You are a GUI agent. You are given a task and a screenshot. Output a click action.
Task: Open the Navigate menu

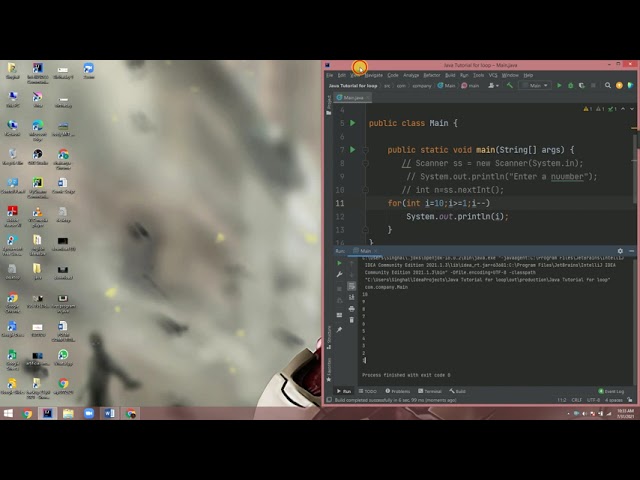click(373, 75)
